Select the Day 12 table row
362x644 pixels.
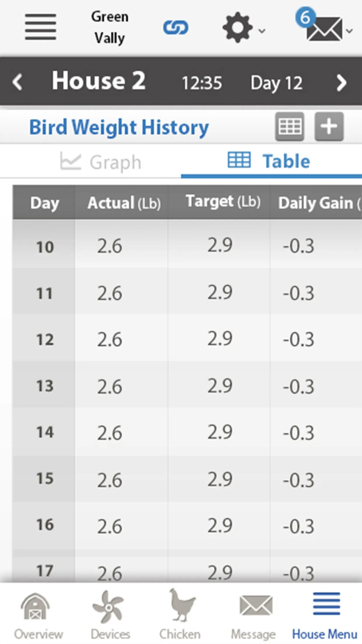click(x=187, y=339)
